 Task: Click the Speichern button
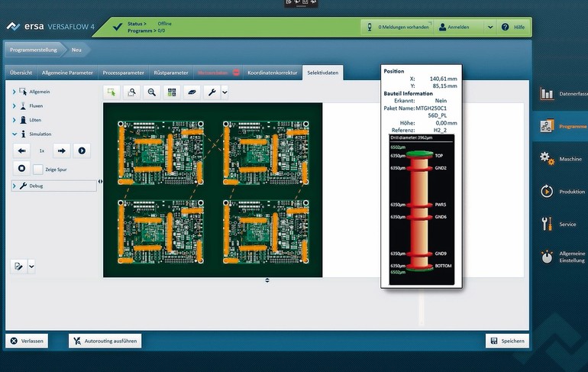pyautogui.click(x=507, y=341)
